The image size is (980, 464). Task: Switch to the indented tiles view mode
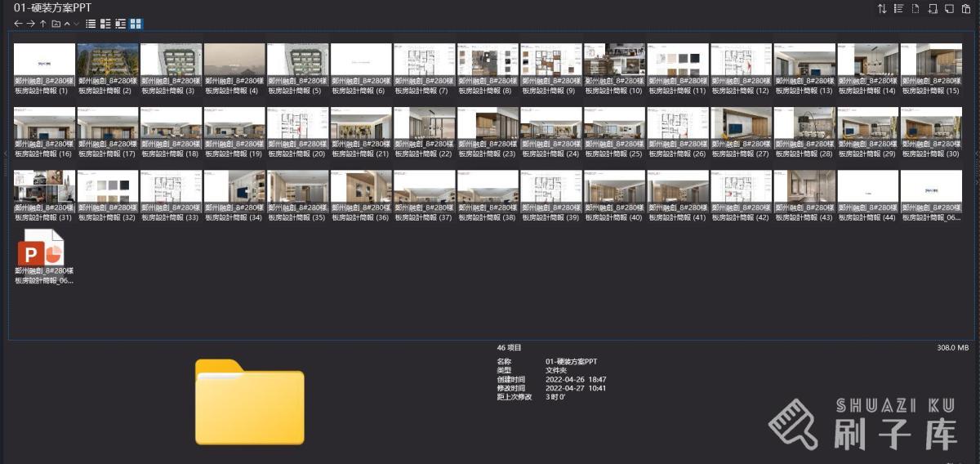(120, 24)
